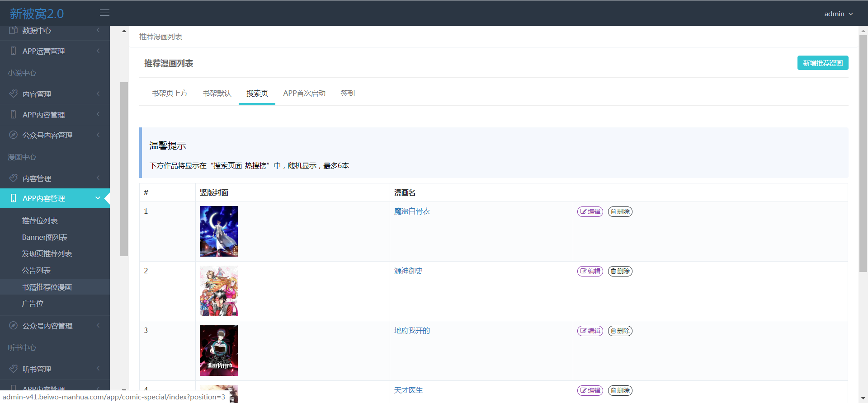This screenshot has width=868, height=403.
Task: Expand the APP运营管理 chevron
Action: [98, 51]
